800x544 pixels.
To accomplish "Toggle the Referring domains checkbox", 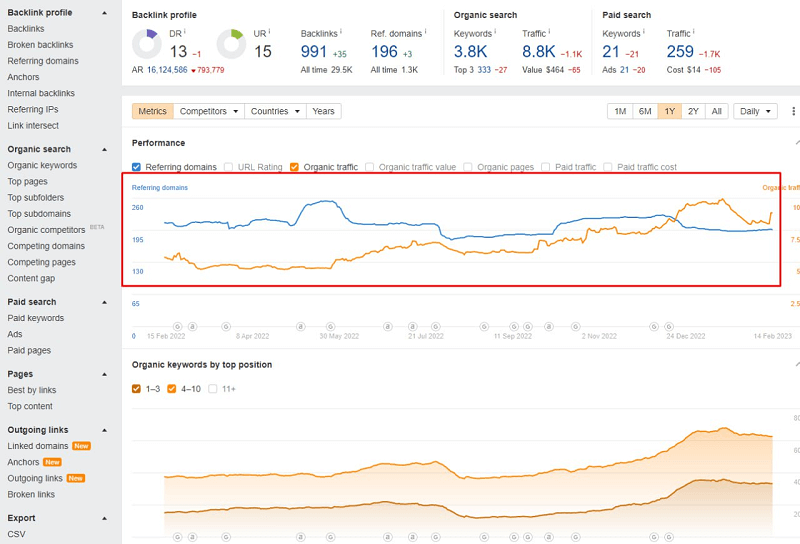I will [x=136, y=167].
